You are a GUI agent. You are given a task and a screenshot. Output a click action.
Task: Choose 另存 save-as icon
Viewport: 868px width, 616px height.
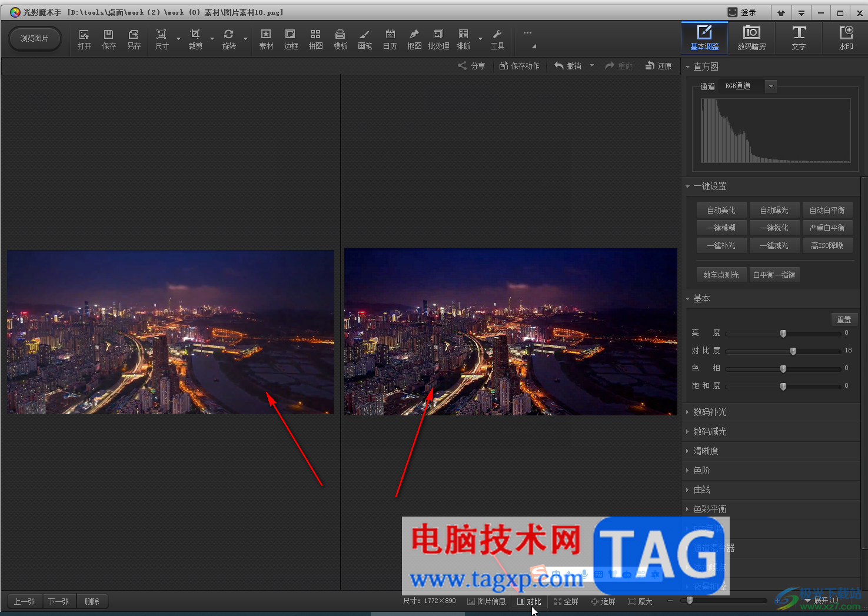point(134,39)
